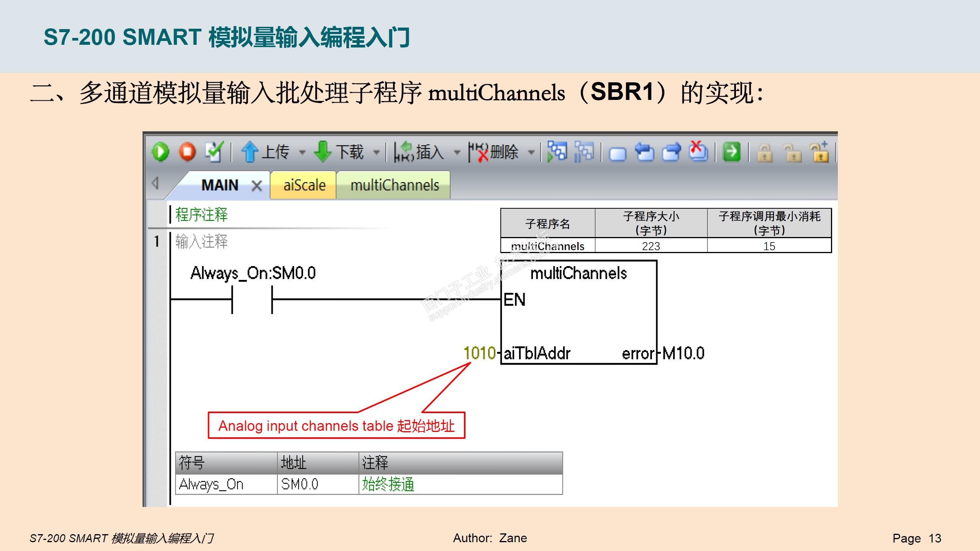The height and width of the screenshot is (551, 980).
Task: Open the 插入 insert dropdown arrow
Action: click(457, 152)
